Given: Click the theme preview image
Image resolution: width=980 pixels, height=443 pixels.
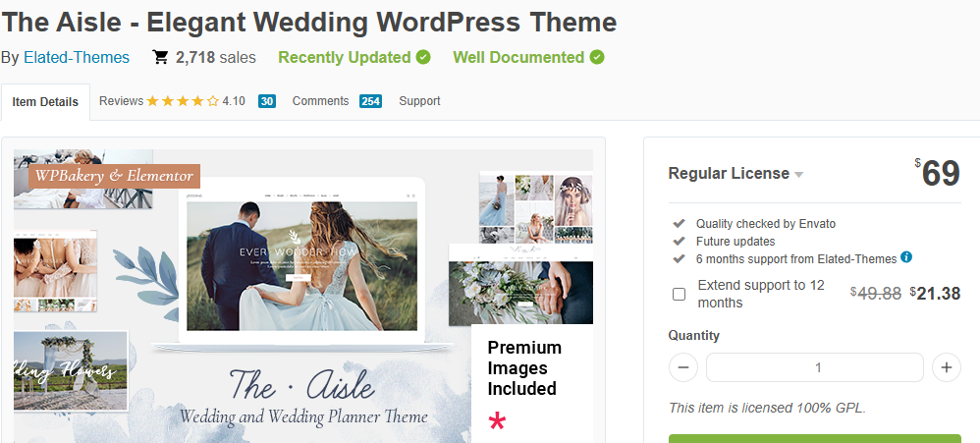Looking at the screenshot, I should click(x=303, y=297).
